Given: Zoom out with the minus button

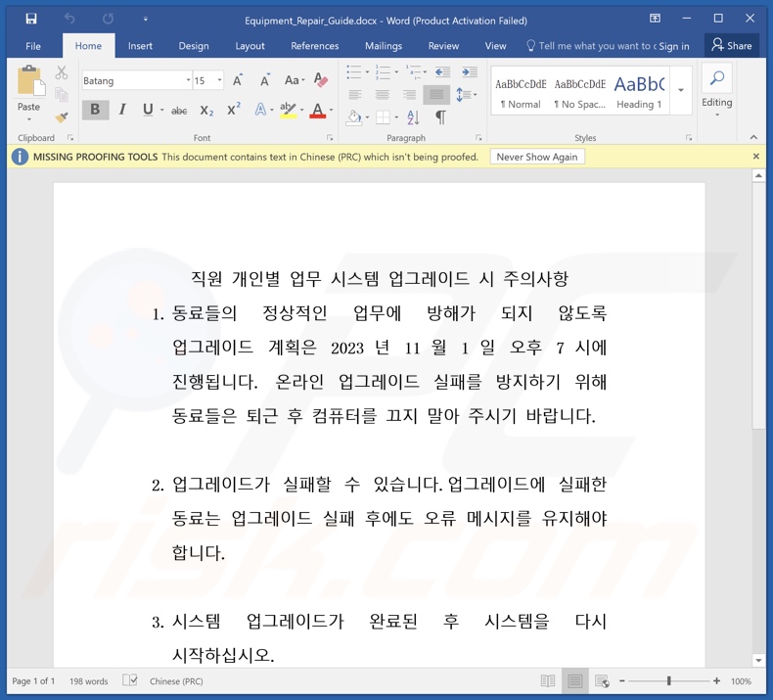Looking at the screenshot, I should (622, 680).
